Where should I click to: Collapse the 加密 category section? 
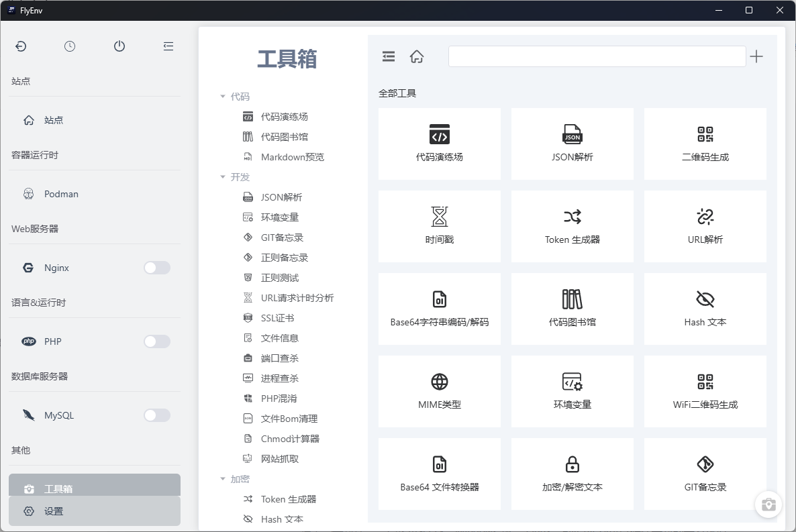222,478
